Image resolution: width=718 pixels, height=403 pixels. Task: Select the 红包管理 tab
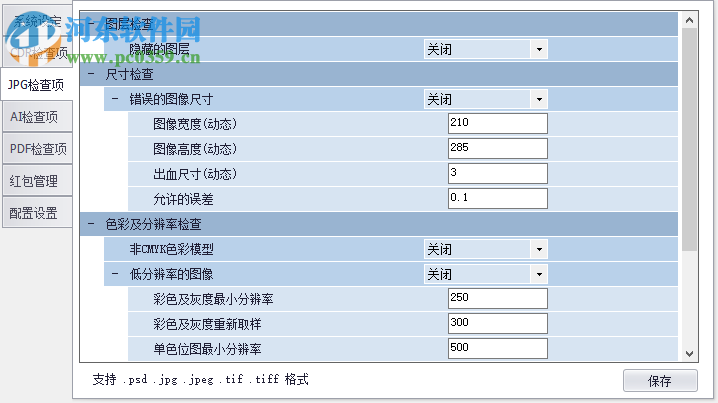point(38,181)
